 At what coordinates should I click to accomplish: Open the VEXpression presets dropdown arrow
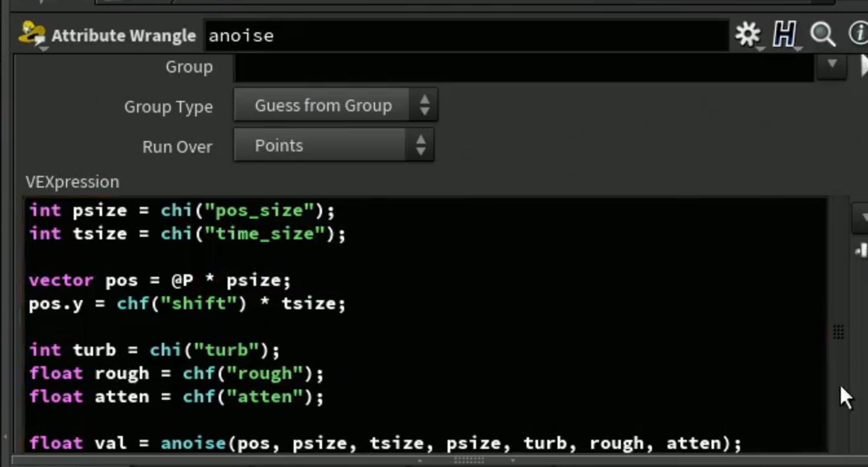[x=861, y=217]
